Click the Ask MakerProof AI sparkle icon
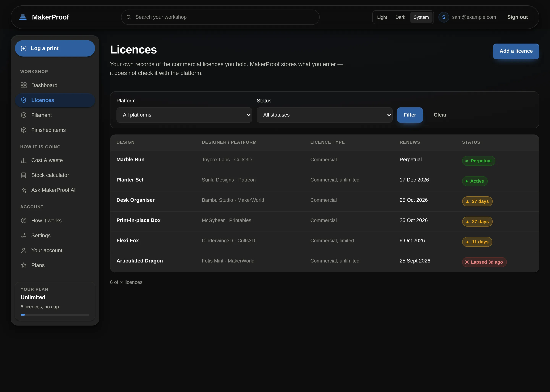 click(24, 190)
